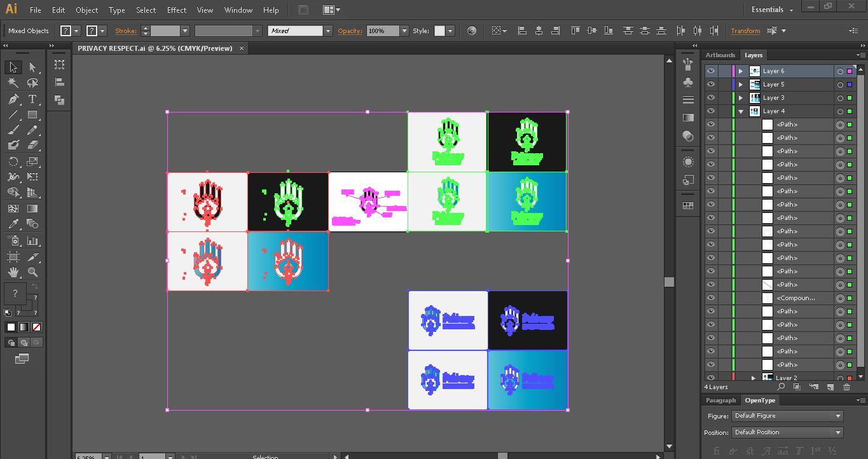868x459 pixels.
Task: Expand Layer 5 disclosure triangle
Action: pyautogui.click(x=741, y=85)
